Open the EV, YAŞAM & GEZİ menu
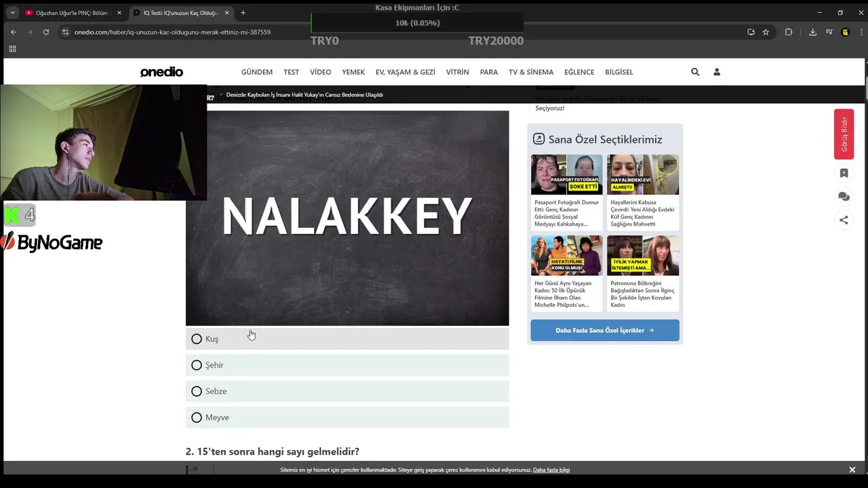 click(406, 72)
